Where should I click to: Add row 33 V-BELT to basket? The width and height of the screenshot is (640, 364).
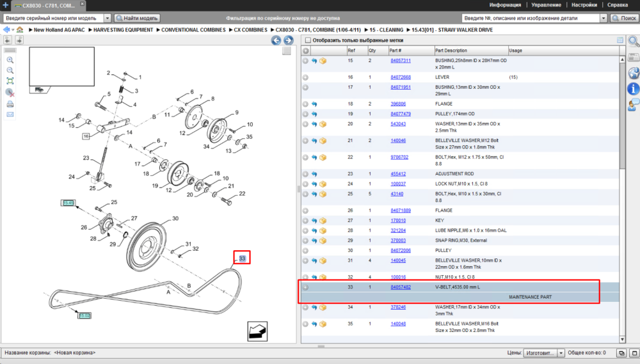306,287
